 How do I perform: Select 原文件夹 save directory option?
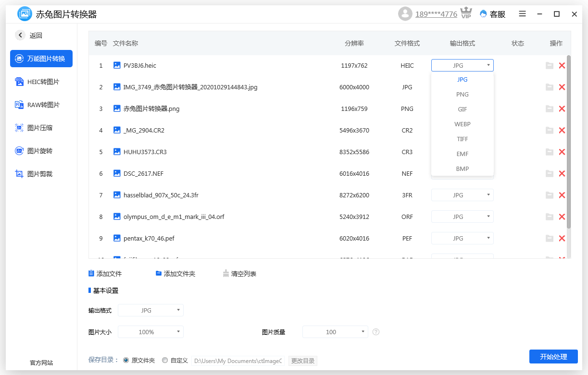(x=139, y=360)
